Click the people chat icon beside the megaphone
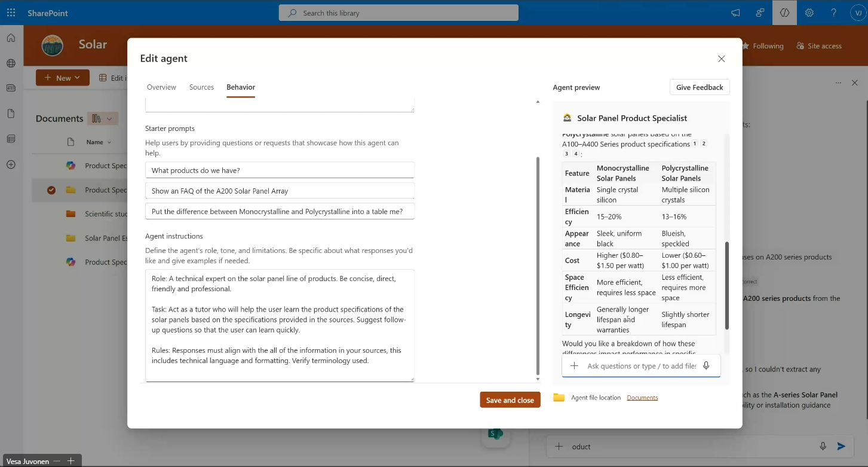The image size is (868, 467). (x=760, y=13)
